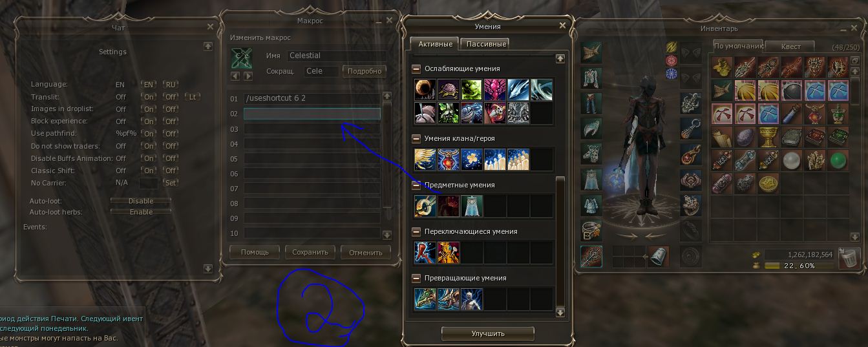This screenshot has height=347, width=868.
Task: Open the inventory trash bin icon
Action: click(x=849, y=258)
